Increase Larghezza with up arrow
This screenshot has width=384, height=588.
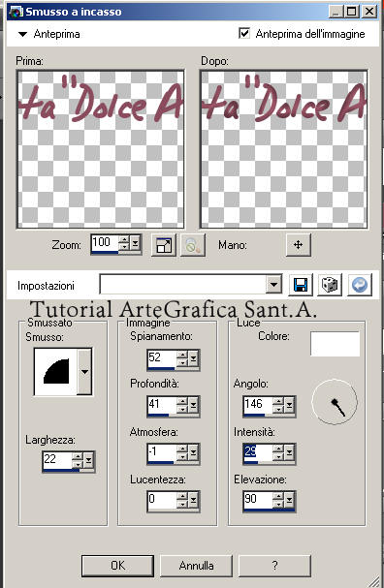click(x=77, y=456)
